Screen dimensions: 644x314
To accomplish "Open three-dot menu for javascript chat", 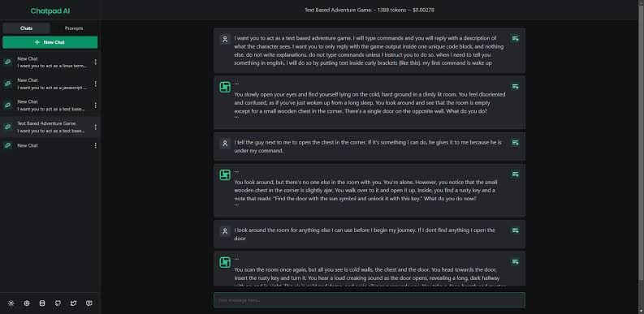I will tap(96, 84).
